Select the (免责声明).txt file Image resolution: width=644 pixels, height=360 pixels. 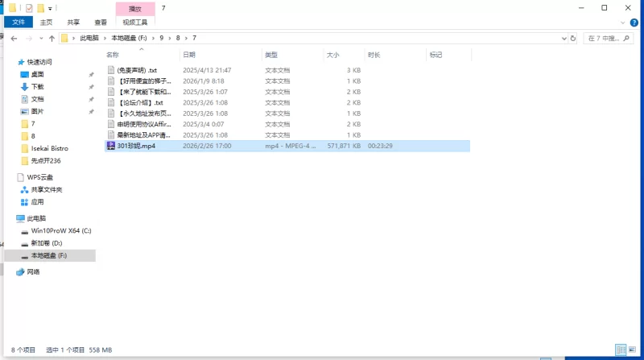(137, 70)
